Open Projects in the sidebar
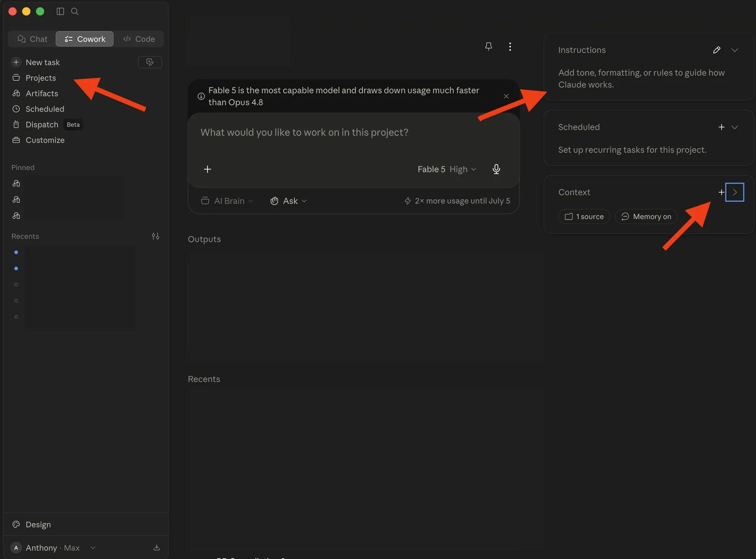 point(41,78)
